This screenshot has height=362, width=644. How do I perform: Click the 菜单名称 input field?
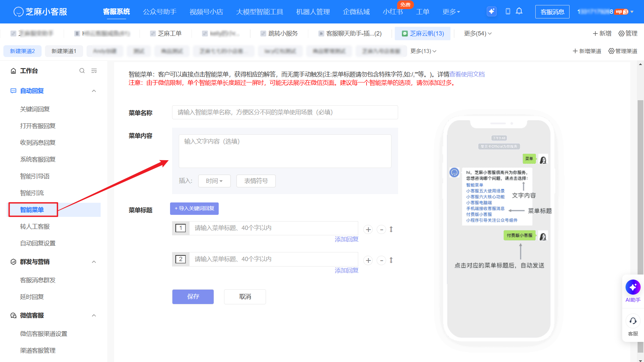click(285, 112)
